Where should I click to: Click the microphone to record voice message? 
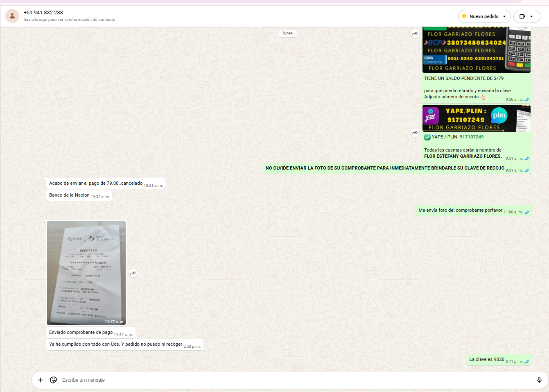(539, 380)
